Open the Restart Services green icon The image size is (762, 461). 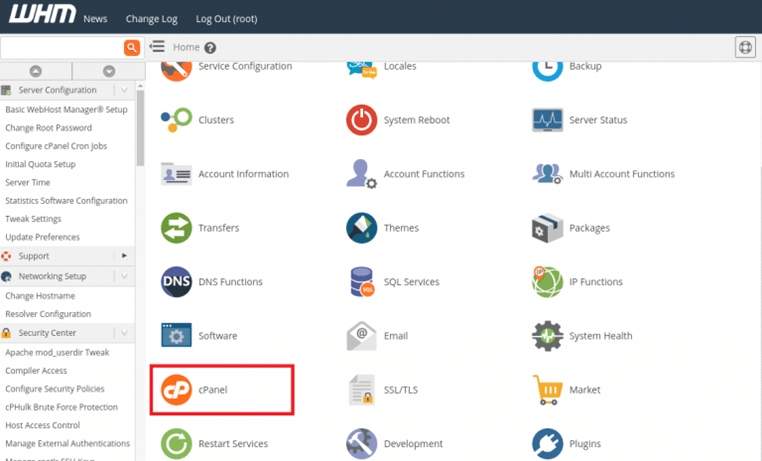coord(176,444)
